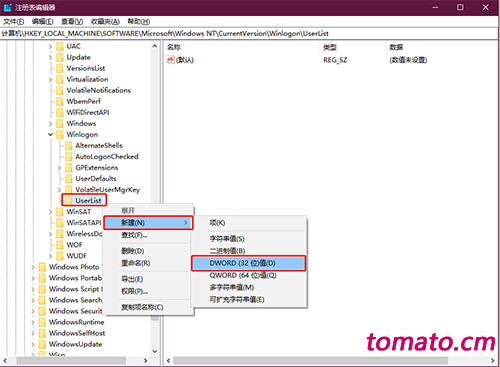This screenshot has width=500, height=367.
Task: Choose 复制项名称(C) in the context menu
Action: (148, 307)
